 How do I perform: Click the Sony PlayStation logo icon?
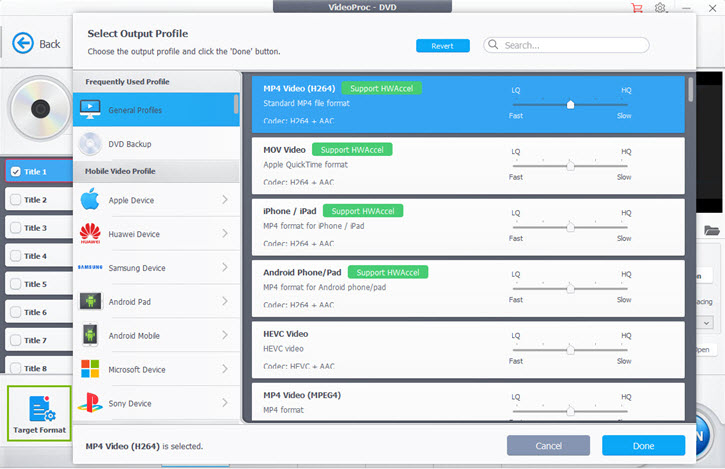pos(90,404)
